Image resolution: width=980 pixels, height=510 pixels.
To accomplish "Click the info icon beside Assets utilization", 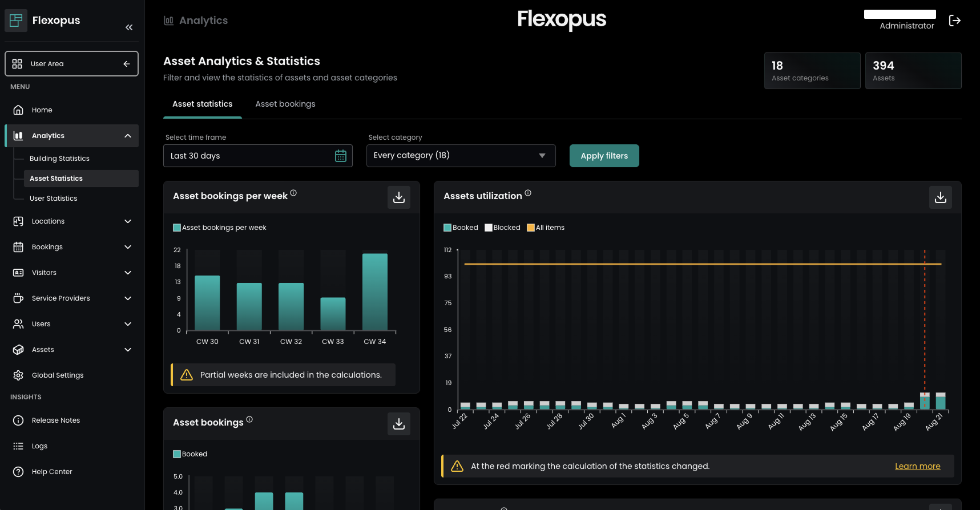I will tap(528, 193).
